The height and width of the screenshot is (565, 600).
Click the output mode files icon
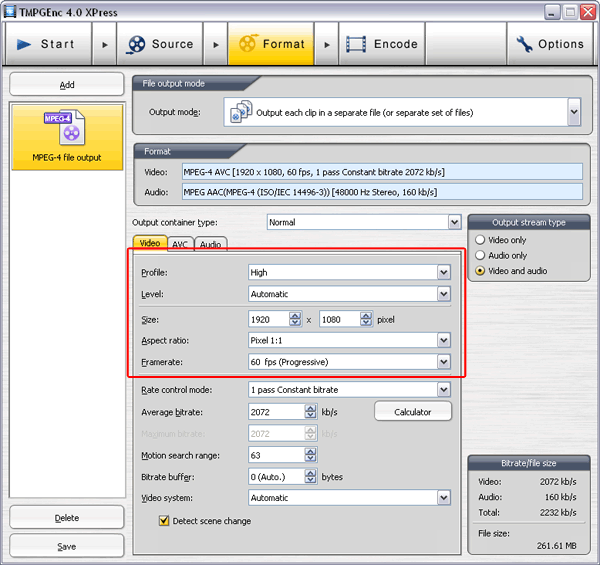[x=239, y=112]
